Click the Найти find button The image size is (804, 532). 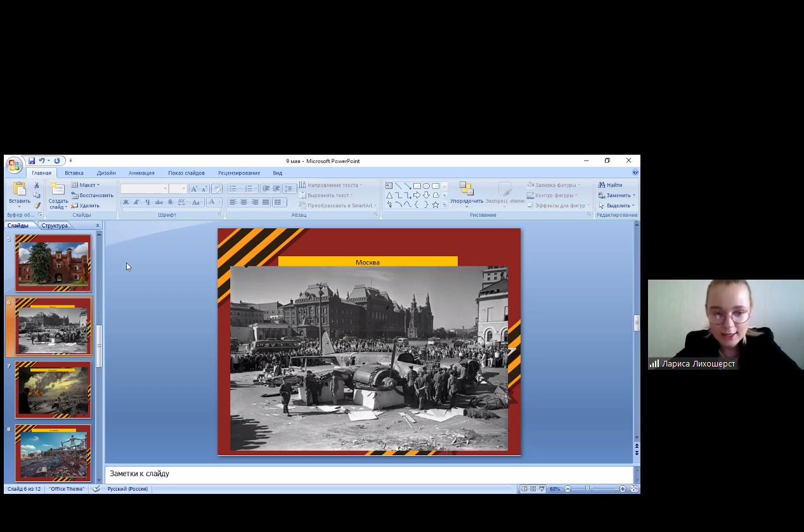(611, 185)
